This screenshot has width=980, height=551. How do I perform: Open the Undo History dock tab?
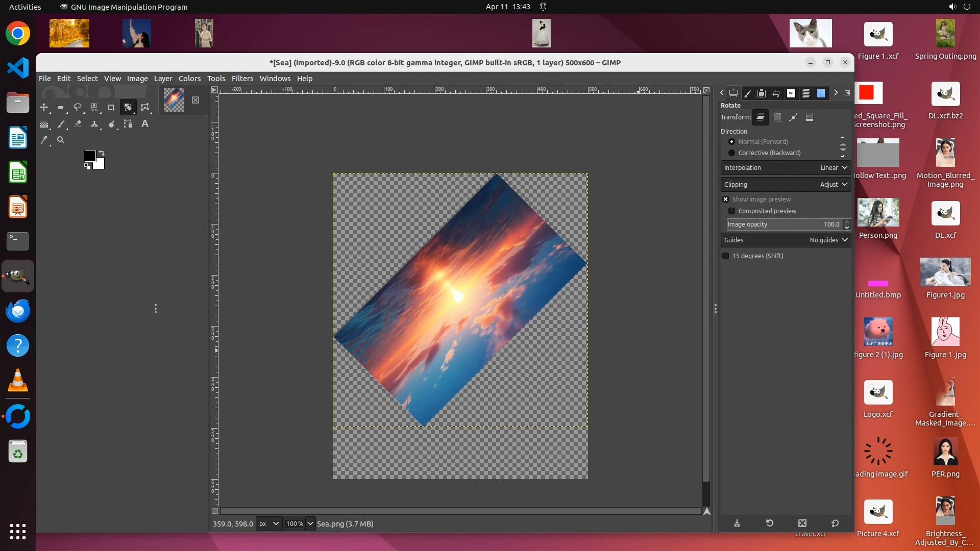[x=776, y=93]
